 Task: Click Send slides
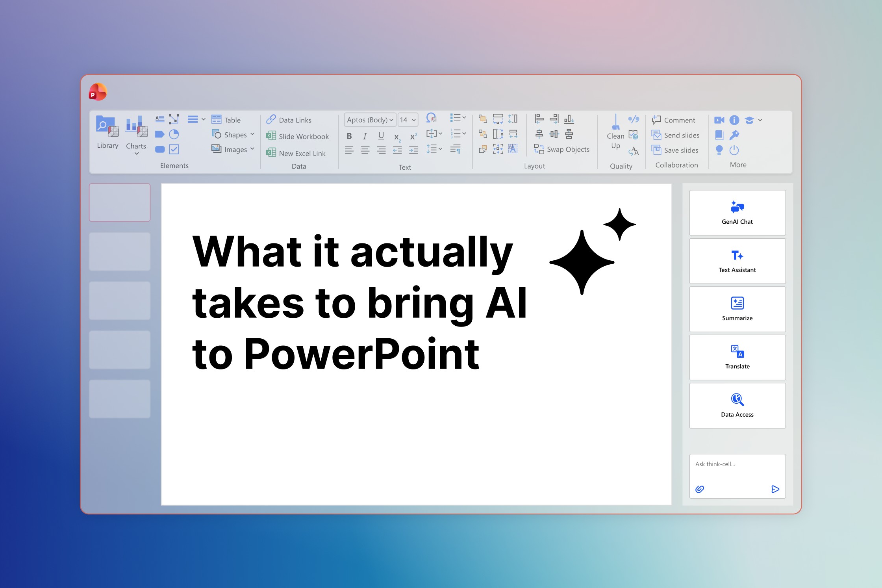point(675,135)
